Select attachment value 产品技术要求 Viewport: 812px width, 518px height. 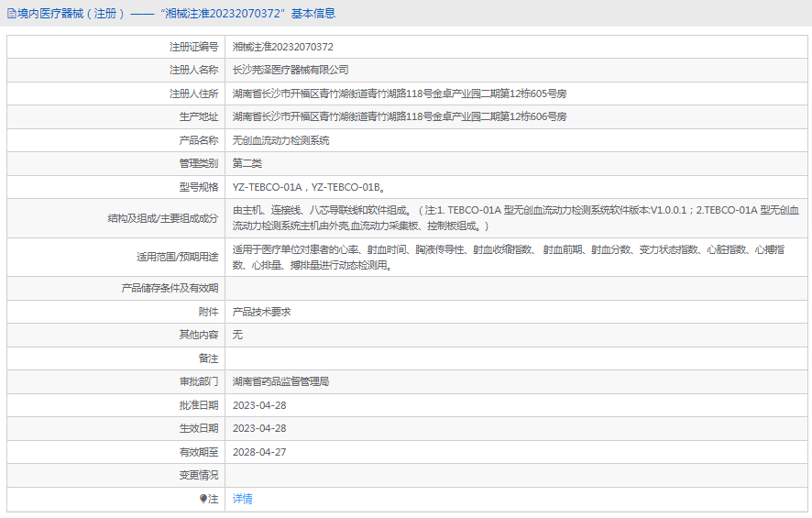pos(261,312)
